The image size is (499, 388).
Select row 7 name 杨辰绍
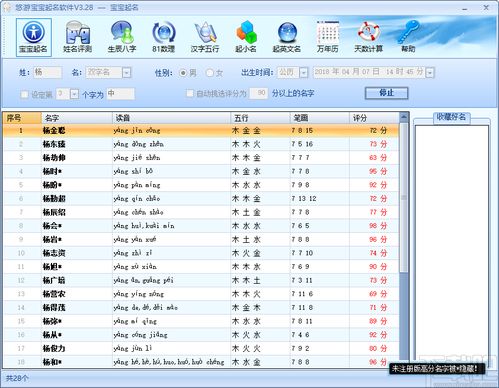coord(54,212)
